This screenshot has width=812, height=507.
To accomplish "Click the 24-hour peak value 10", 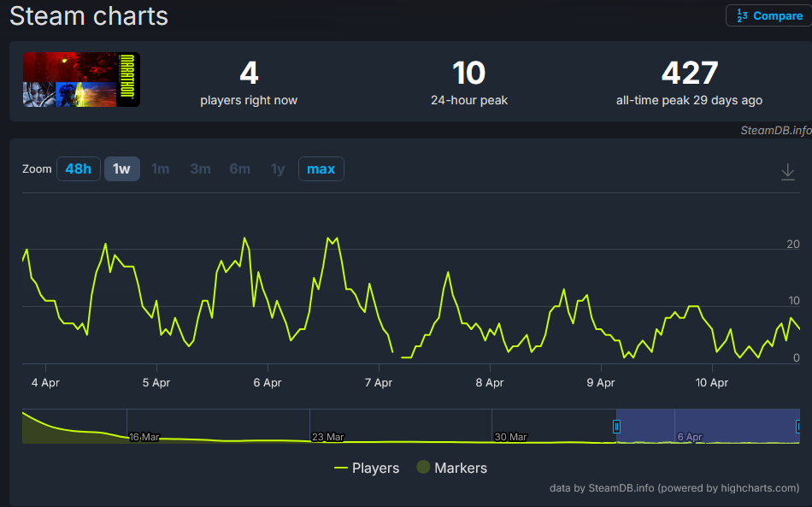I will [469, 73].
